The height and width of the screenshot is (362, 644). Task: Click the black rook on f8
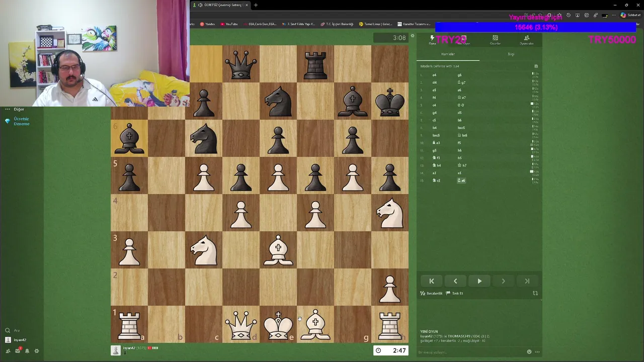coord(315,64)
